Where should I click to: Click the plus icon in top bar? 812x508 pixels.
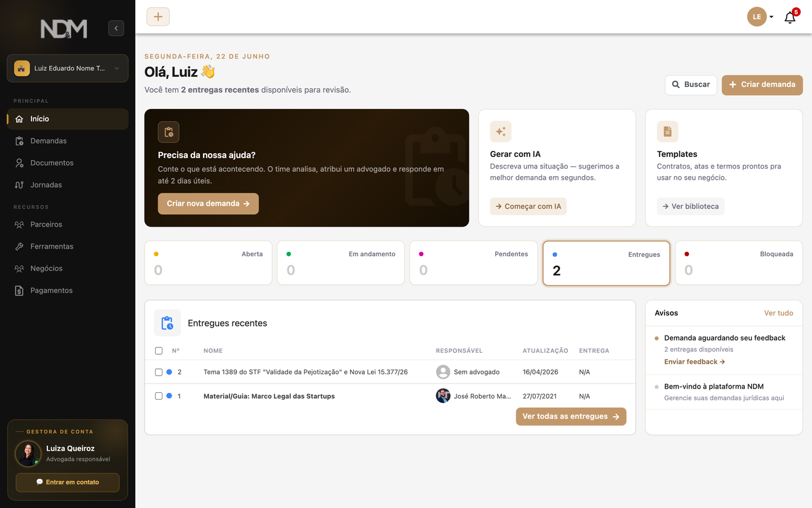click(158, 17)
